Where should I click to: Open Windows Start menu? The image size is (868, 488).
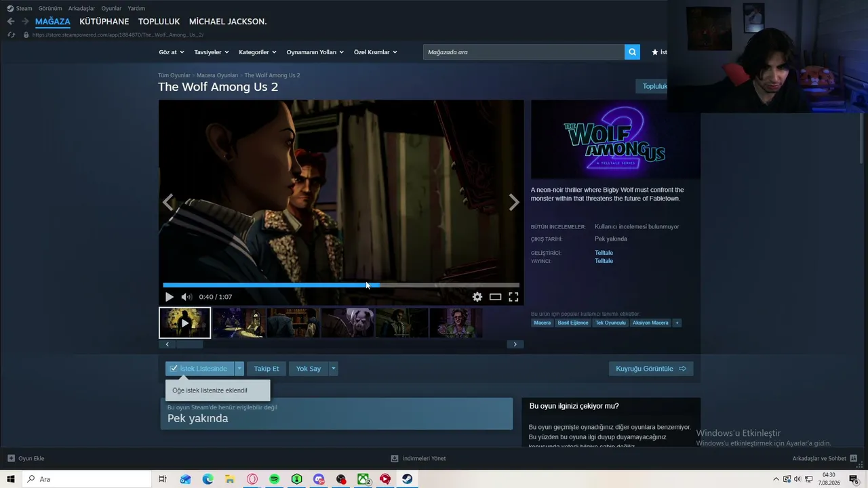pyautogui.click(x=11, y=479)
